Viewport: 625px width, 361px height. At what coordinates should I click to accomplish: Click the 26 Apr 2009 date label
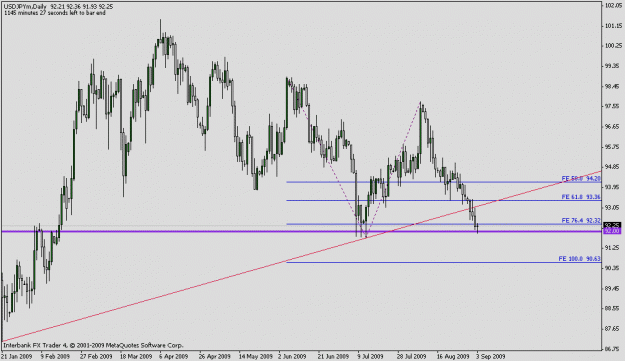click(x=214, y=356)
